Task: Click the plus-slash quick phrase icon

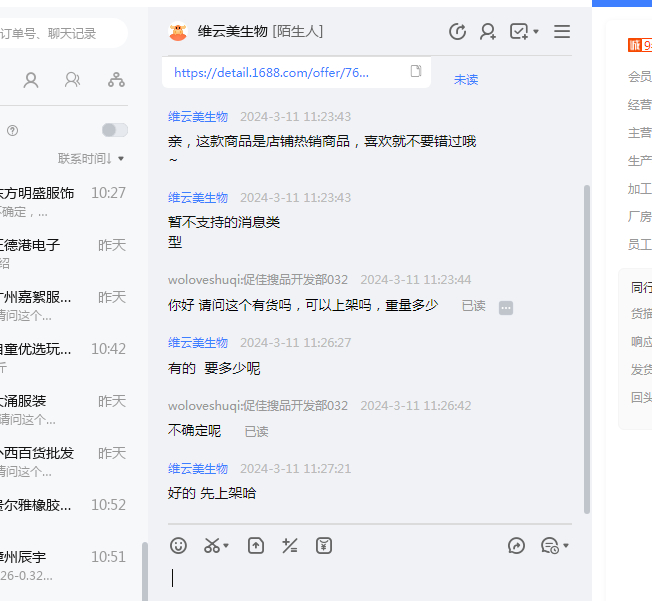Action: pos(290,545)
